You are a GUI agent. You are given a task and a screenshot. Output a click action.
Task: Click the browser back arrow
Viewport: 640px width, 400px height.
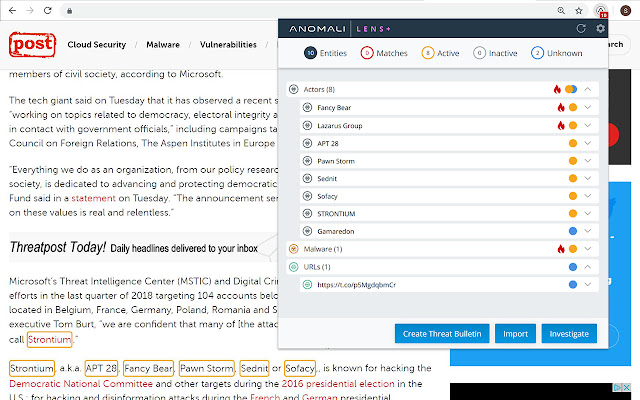point(13,11)
